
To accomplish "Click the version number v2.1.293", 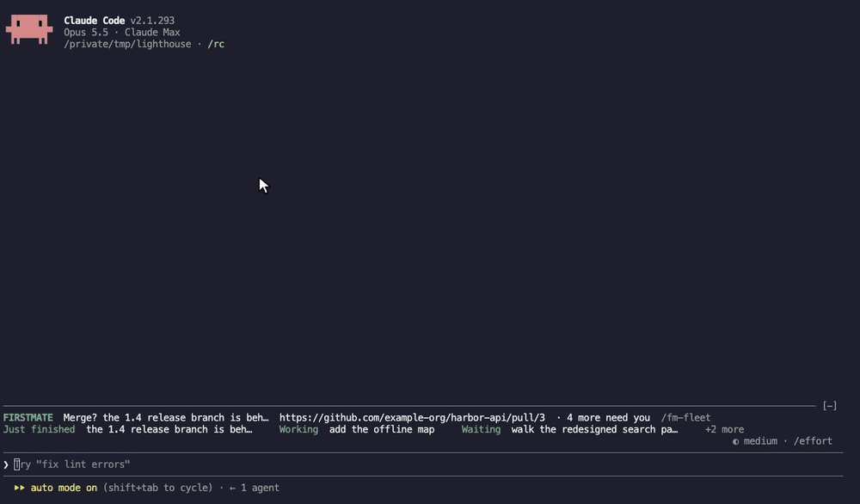I will [x=152, y=21].
